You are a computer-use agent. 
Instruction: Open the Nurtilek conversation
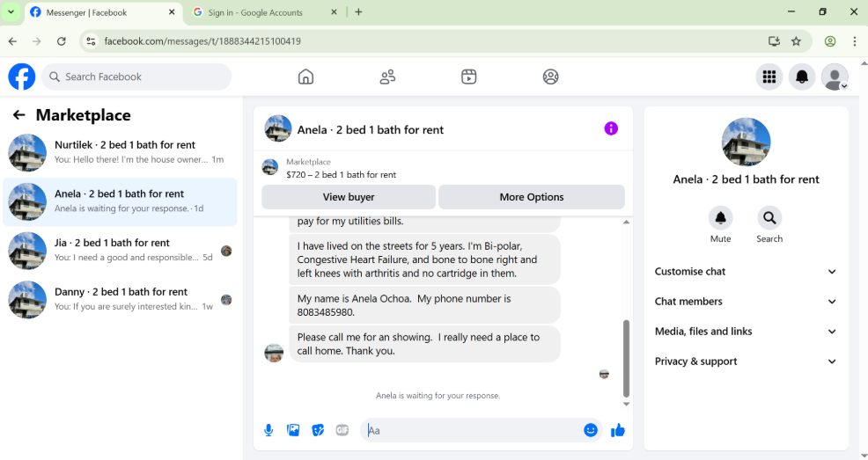[120, 152]
